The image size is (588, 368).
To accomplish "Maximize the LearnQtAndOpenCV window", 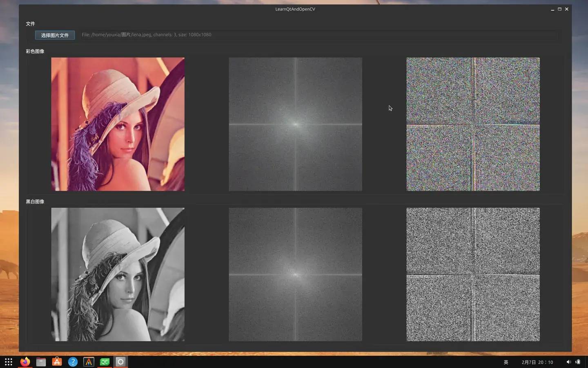I will pos(559,9).
